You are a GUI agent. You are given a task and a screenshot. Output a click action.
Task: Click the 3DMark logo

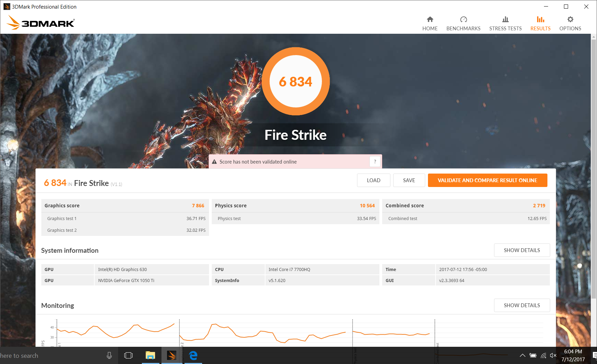coord(41,22)
